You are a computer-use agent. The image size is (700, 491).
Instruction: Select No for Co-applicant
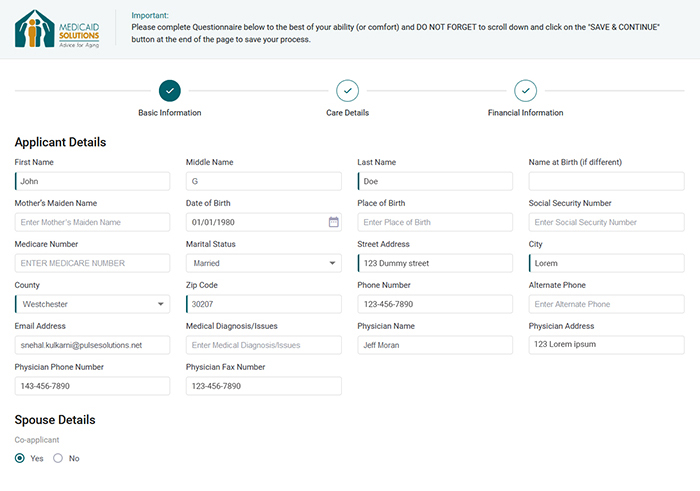click(x=58, y=458)
